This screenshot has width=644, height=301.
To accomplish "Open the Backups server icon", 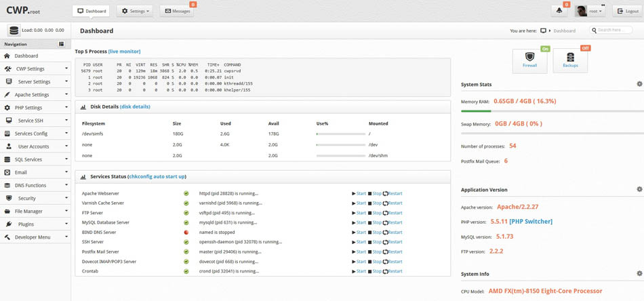I will (570, 57).
